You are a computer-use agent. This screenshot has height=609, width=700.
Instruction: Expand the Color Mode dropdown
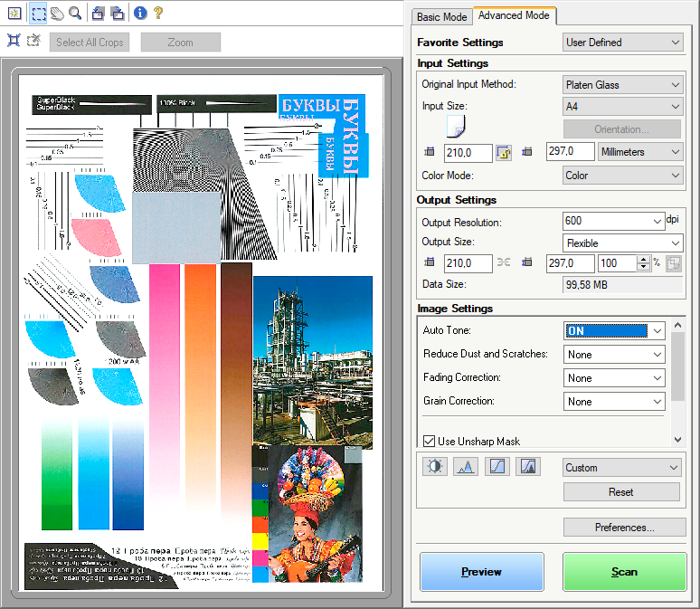click(622, 176)
